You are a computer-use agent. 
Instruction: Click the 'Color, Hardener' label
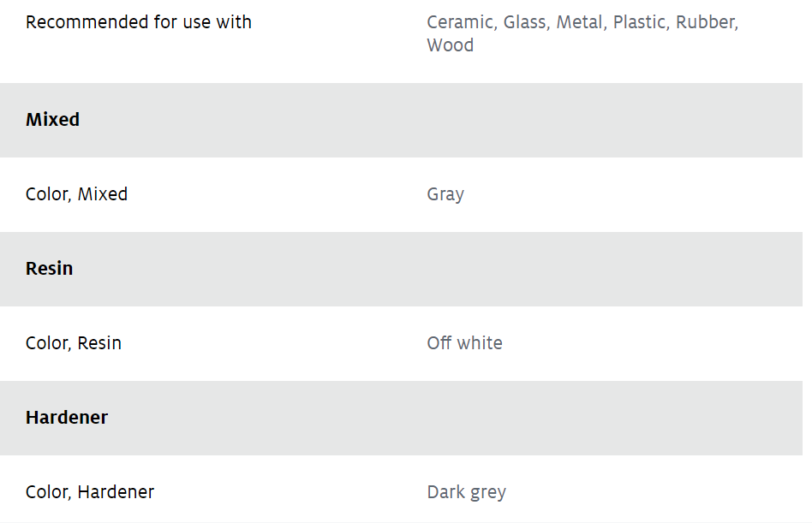(x=90, y=492)
